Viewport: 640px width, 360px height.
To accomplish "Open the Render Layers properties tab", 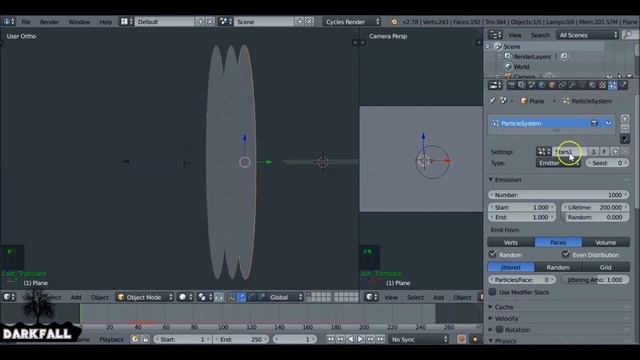I will coord(522,85).
